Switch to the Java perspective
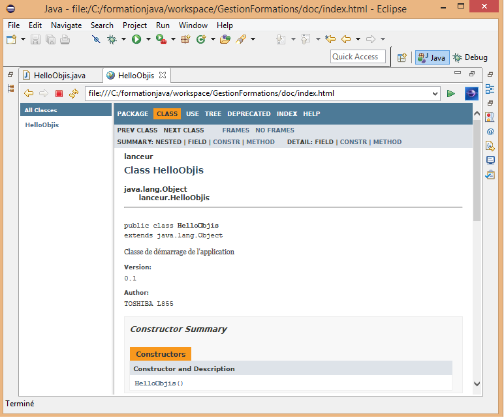Image resolution: width=504 pixels, height=420 pixels. pyautogui.click(x=431, y=57)
